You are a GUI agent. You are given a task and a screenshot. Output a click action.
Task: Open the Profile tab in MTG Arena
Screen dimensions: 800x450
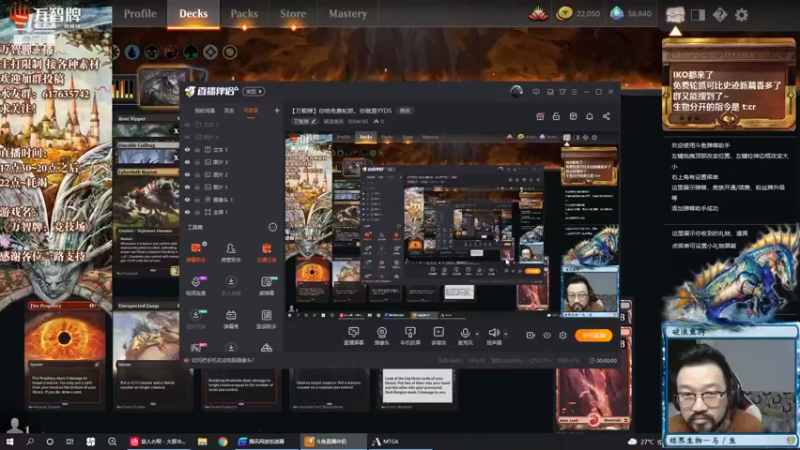(140, 14)
